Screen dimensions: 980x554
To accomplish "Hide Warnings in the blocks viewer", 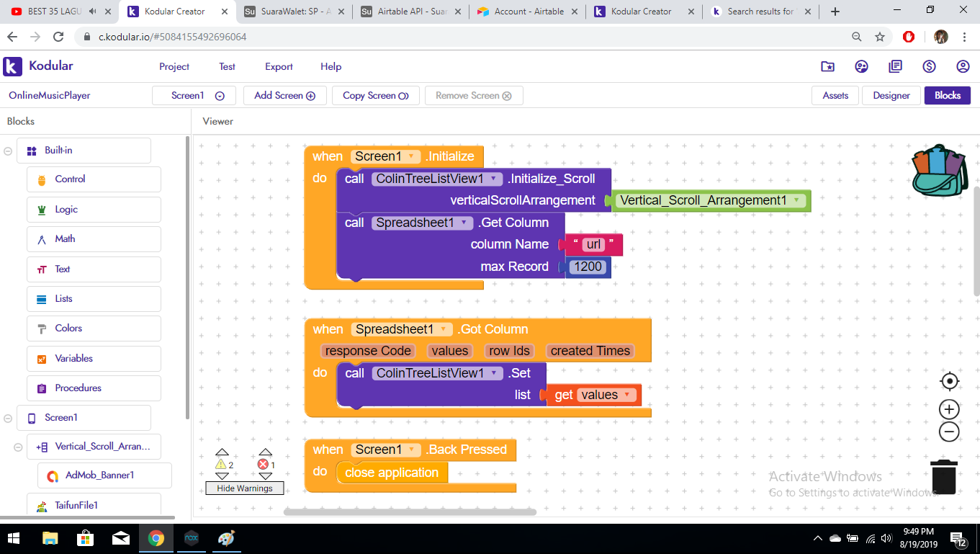I will [x=245, y=488].
